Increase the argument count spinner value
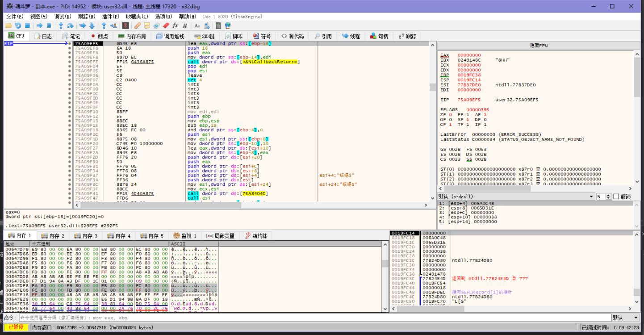Viewport: 644px width, 335px height. pyautogui.click(x=608, y=195)
